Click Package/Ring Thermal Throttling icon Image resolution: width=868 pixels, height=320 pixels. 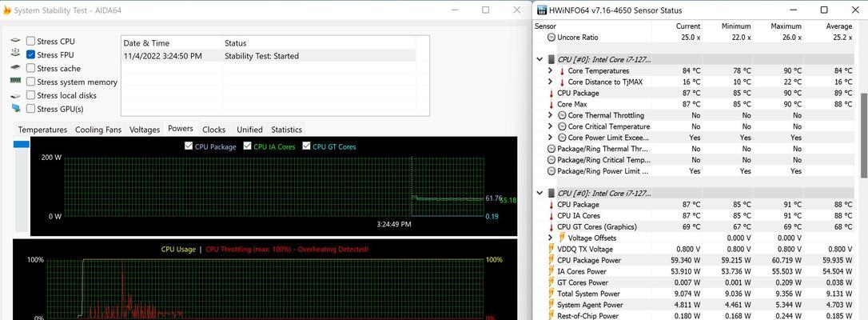pyautogui.click(x=551, y=149)
